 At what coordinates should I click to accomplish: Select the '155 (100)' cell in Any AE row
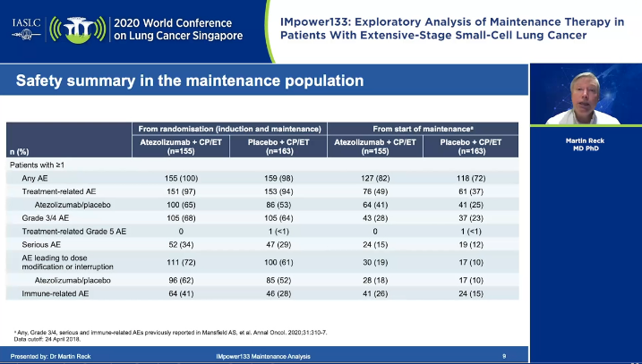(181, 178)
